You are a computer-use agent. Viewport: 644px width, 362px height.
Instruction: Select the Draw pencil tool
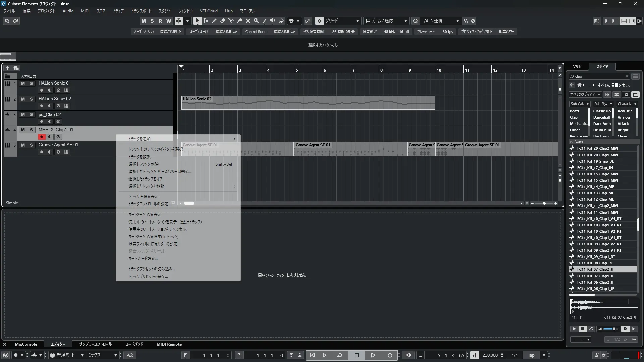pyautogui.click(x=214, y=21)
